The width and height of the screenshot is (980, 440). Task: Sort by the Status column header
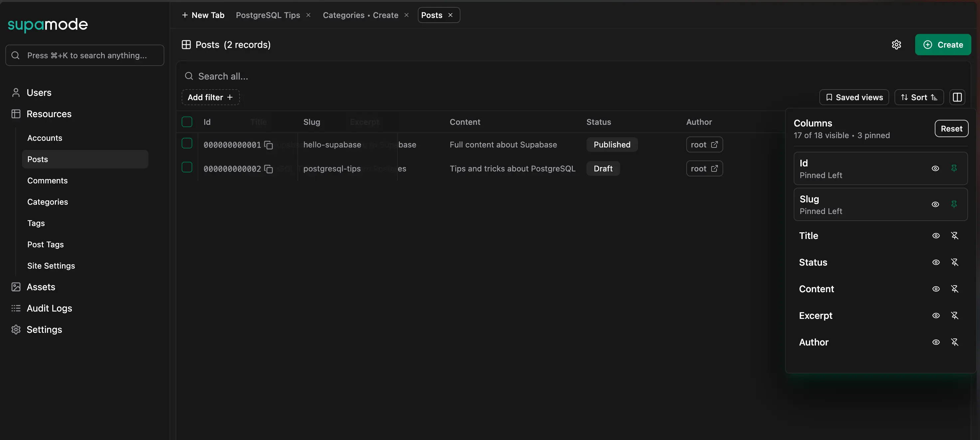(598, 122)
